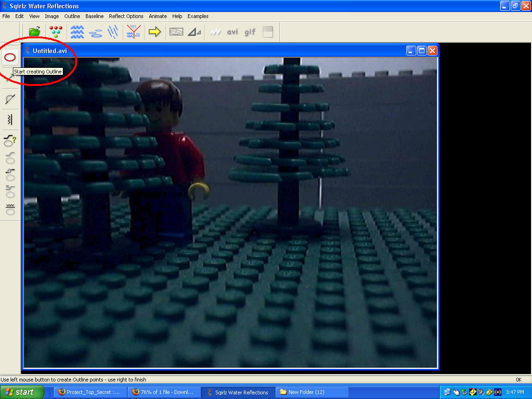The height and width of the screenshot is (399, 532).
Task: Select the blue rain streaks icon
Action: pos(113,32)
